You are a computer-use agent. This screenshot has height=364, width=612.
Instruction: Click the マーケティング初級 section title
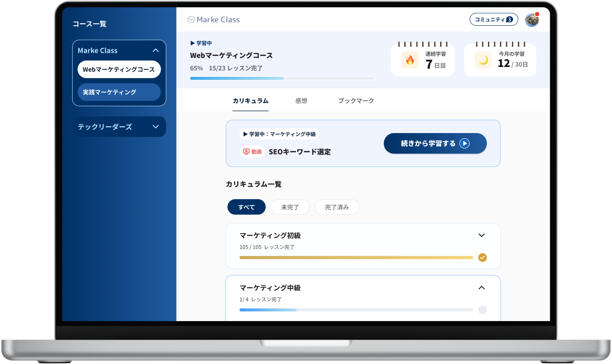coord(270,235)
